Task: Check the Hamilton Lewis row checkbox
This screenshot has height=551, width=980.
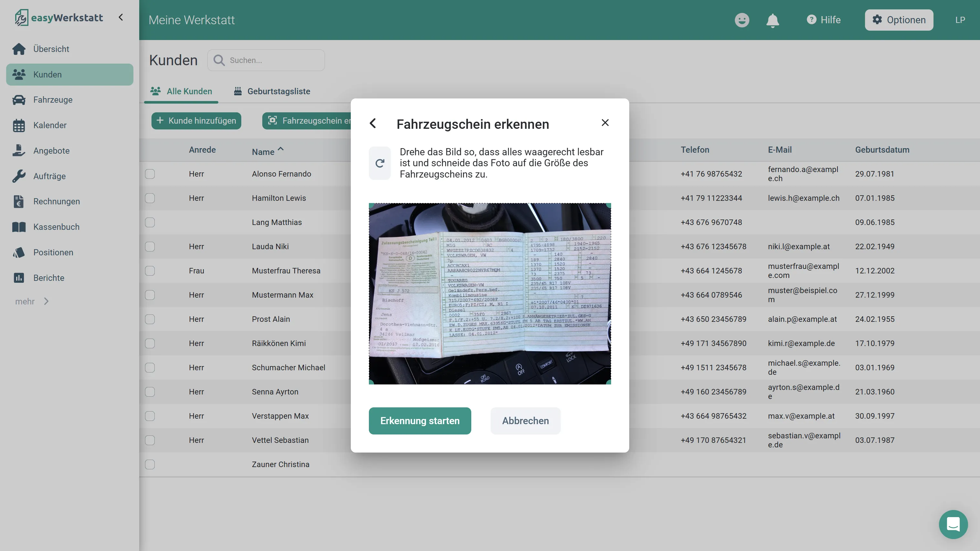Action: (150, 198)
